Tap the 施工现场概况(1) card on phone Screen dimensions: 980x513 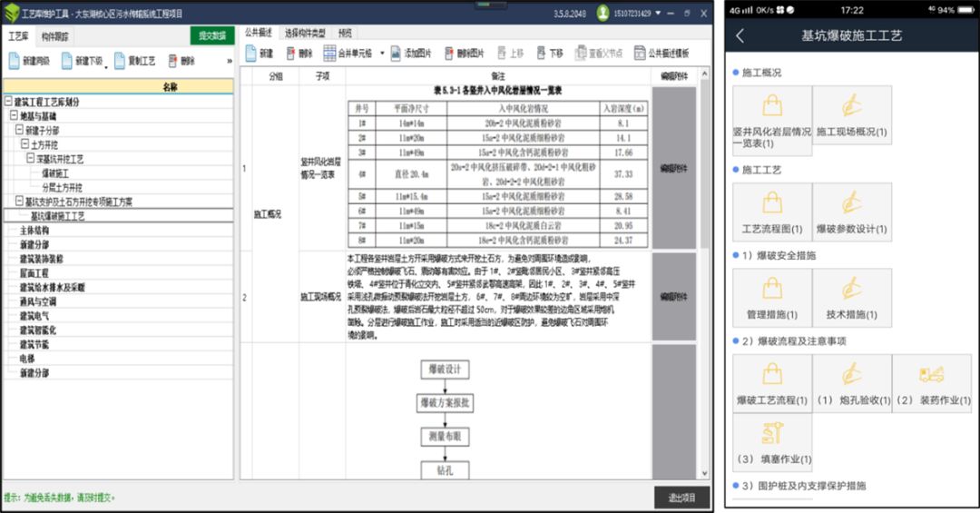[852, 115]
